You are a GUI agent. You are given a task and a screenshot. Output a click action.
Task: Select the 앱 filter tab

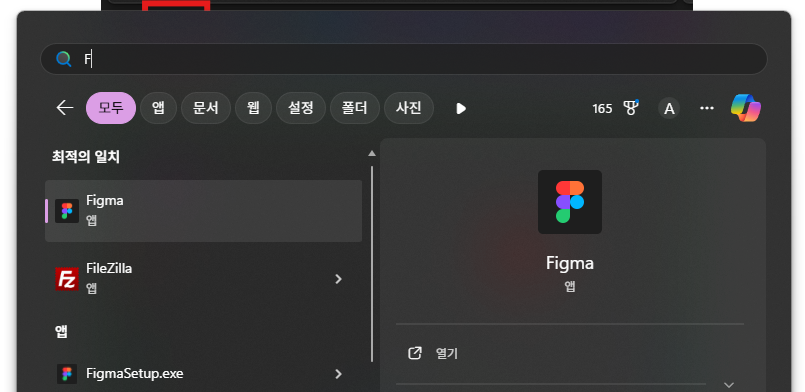tap(158, 108)
